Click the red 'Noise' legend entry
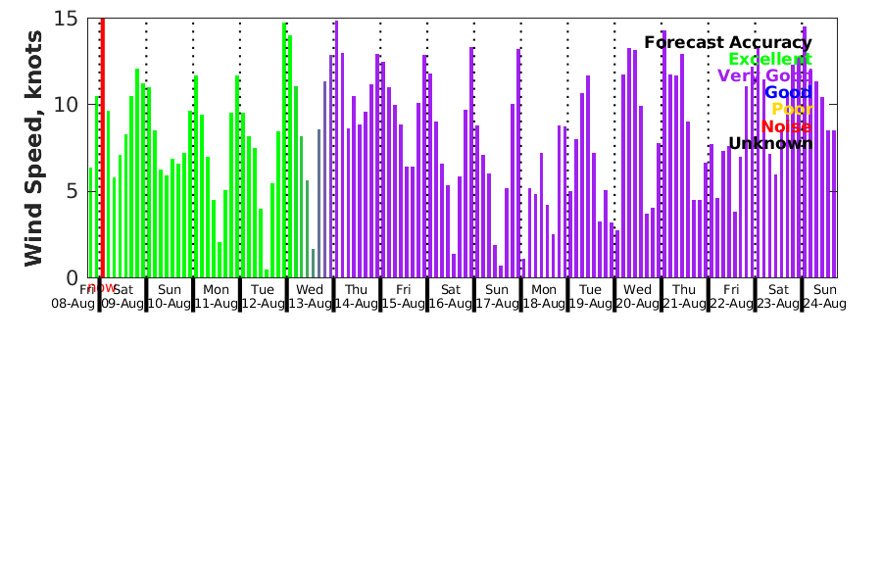Image resolution: width=882 pixels, height=588 pixels. tap(786, 126)
